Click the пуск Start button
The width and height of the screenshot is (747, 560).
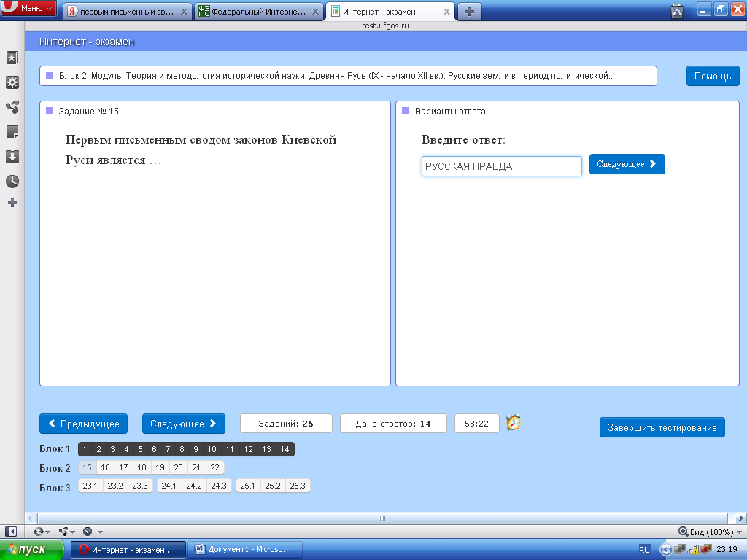[31, 550]
